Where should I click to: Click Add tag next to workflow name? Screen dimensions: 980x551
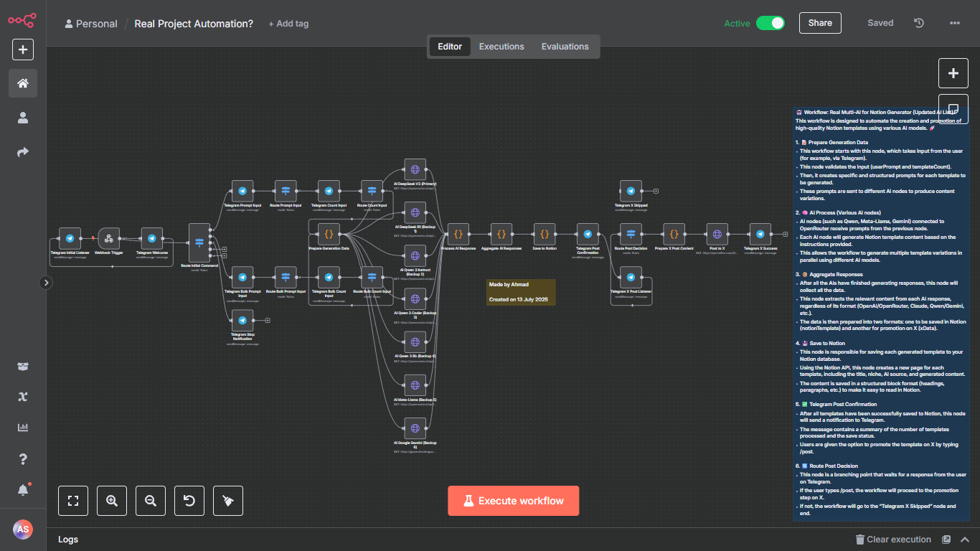pos(288,24)
